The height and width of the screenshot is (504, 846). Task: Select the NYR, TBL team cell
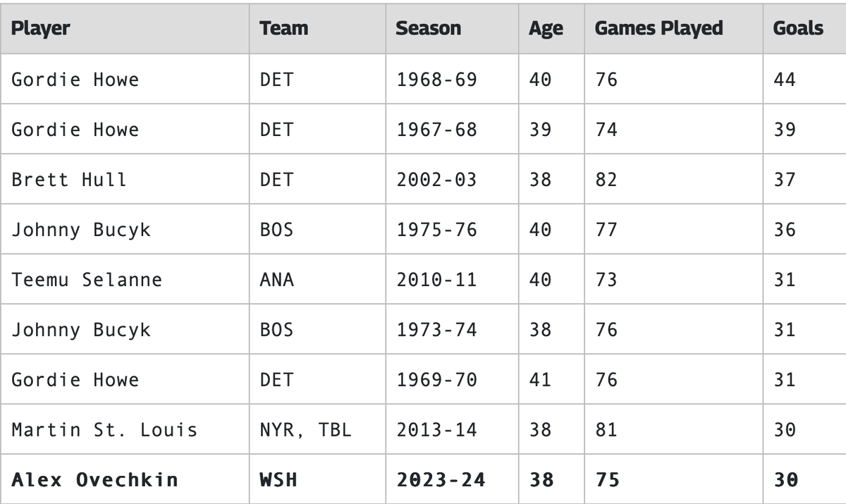305,430
